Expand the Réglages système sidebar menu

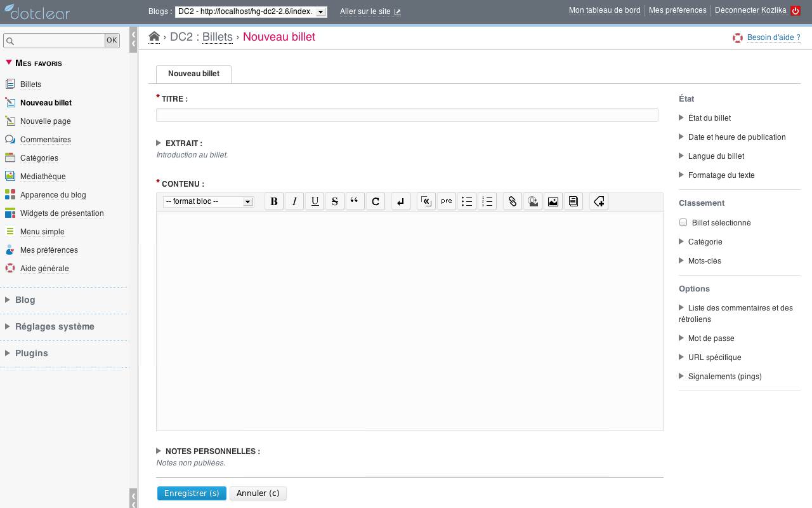pyautogui.click(x=55, y=326)
